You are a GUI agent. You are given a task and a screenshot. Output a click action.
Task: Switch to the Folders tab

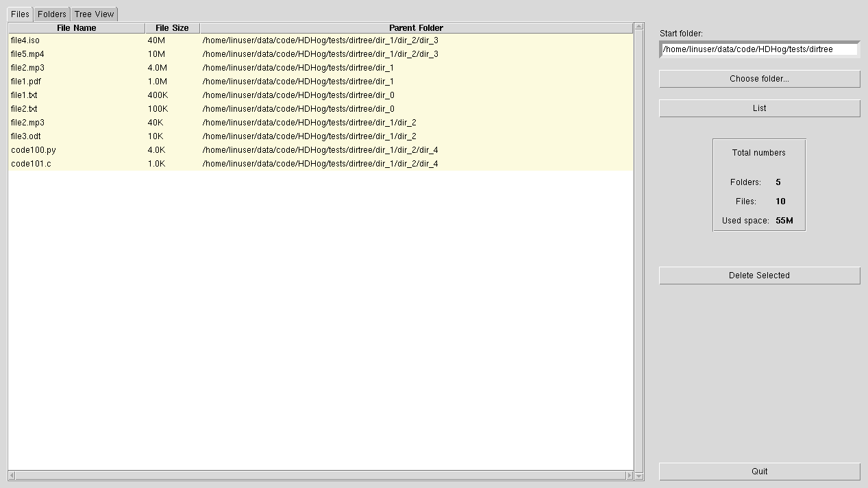click(51, 14)
